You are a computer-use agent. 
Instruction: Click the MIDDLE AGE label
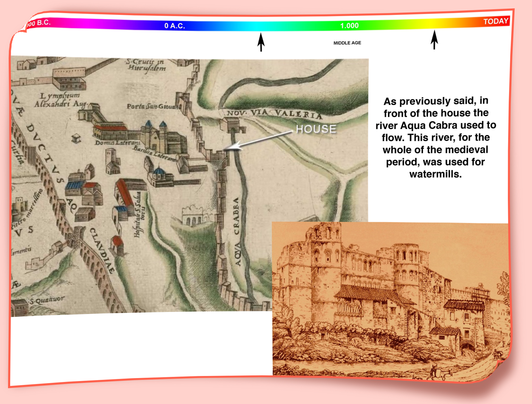347,43
